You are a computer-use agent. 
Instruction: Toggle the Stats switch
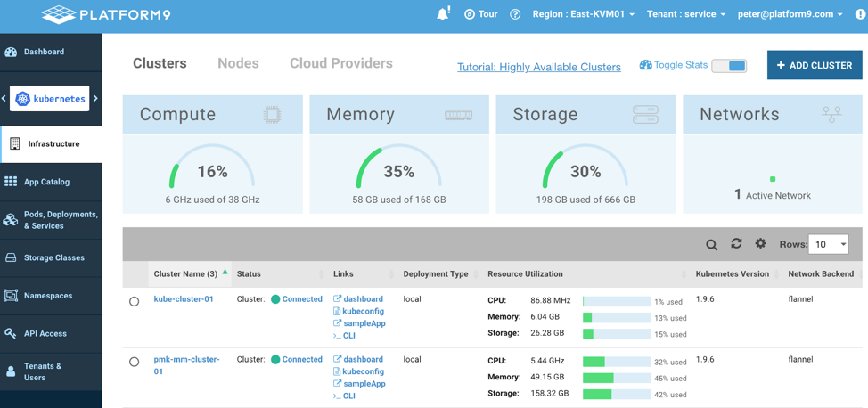[729, 66]
